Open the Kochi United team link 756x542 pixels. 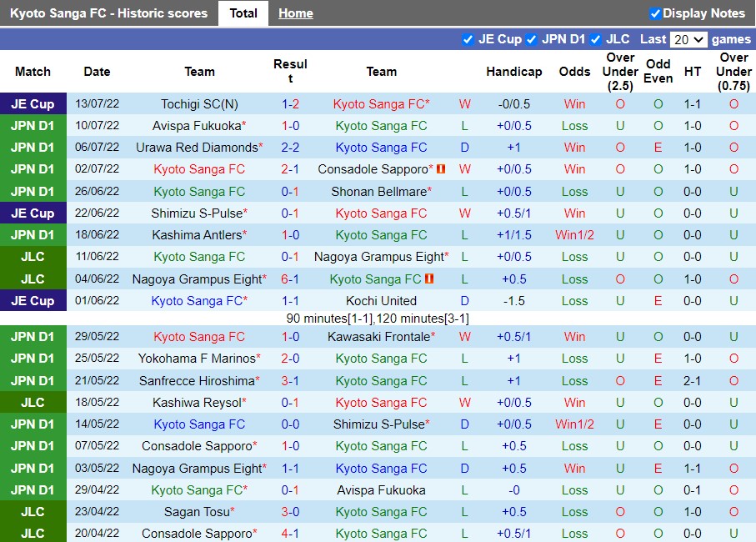pos(381,300)
